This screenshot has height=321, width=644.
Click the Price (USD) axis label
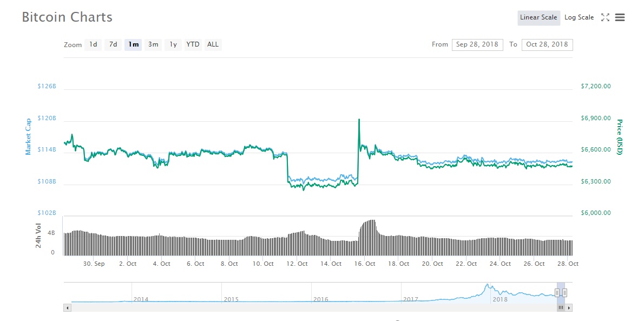tap(619, 137)
